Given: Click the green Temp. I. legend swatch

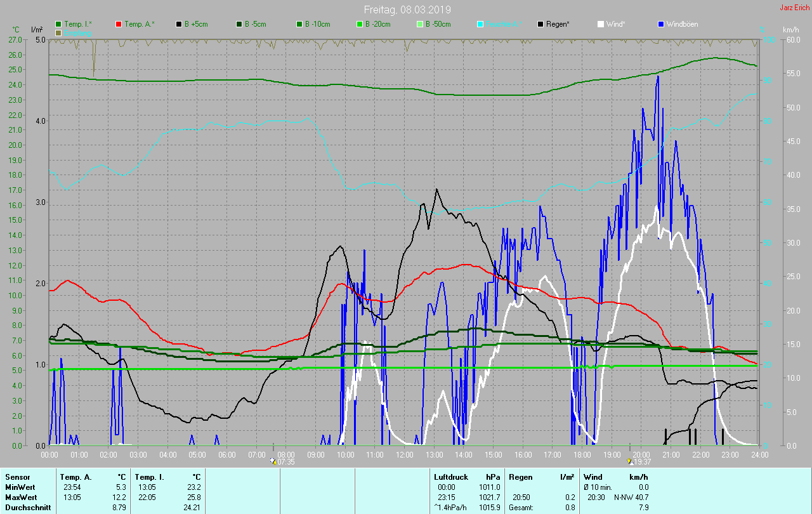Looking at the screenshot, I should (58, 24).
